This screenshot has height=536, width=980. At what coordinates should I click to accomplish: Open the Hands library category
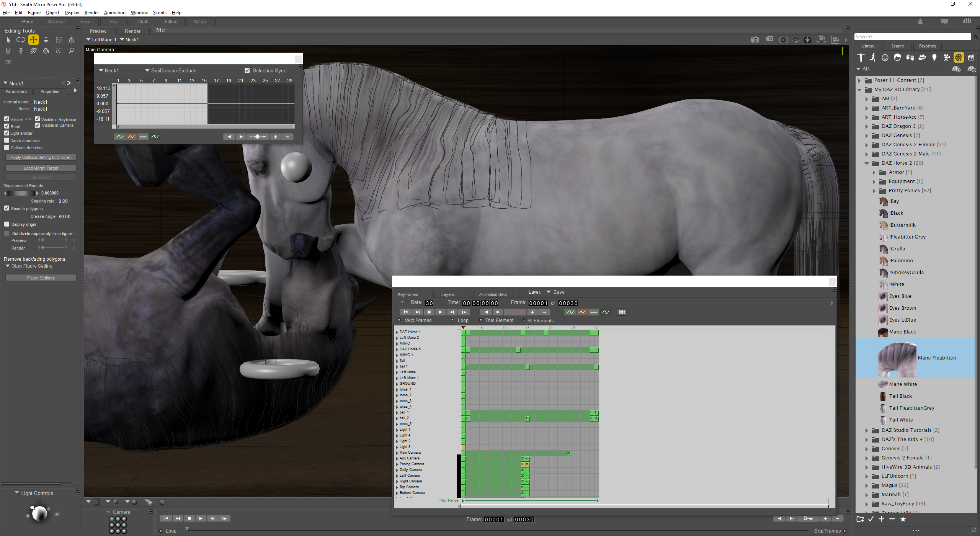(910, 57)
